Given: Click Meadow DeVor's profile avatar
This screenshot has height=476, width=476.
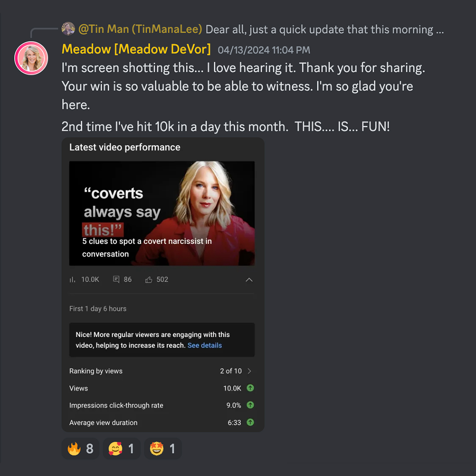Looking at the screenshot, I should tap(31, 58).
